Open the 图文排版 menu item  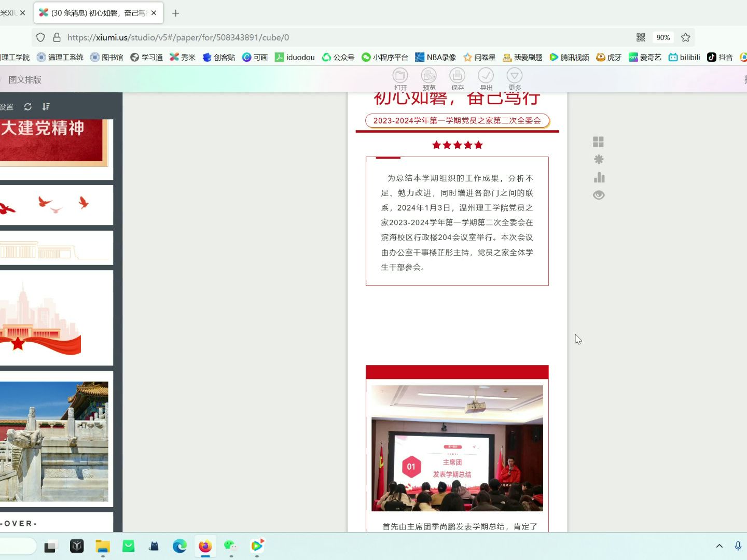tap(24, 79)
